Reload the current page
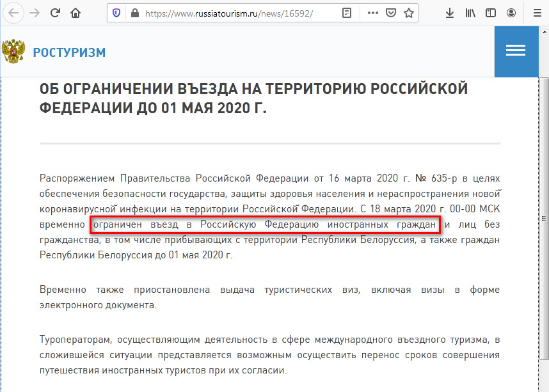Screen dimensions: 549x392 pyautogui.click(x=55, y=13)
